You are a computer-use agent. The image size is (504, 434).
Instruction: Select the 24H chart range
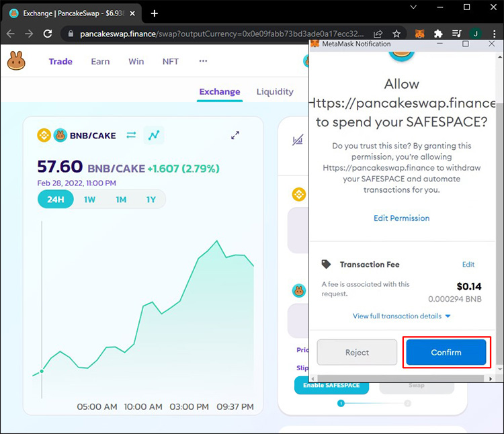56,200
